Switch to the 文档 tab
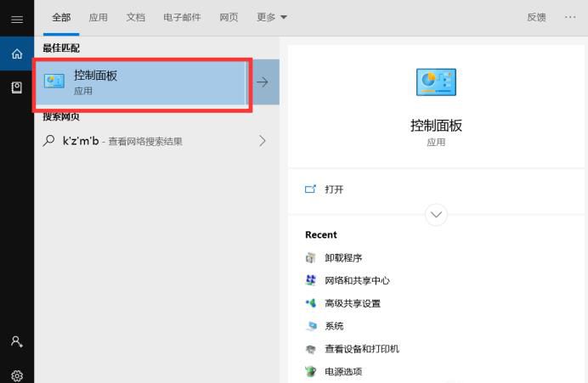This screenshot has height=383, width=588. pos(135,17)
